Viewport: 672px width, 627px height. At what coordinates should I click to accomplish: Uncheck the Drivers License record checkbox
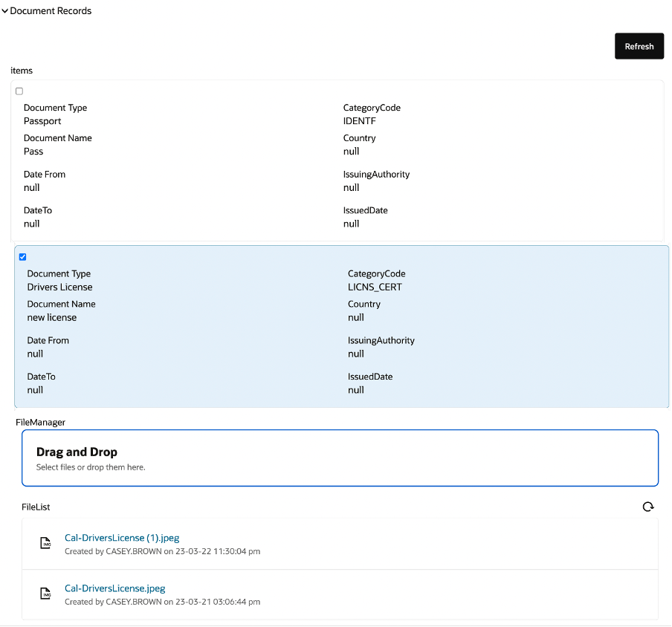pyautogui.click(x=22, y=256)
